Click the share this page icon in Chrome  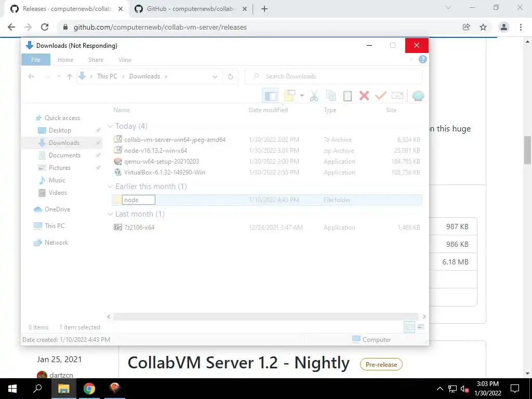coord(467,27)
